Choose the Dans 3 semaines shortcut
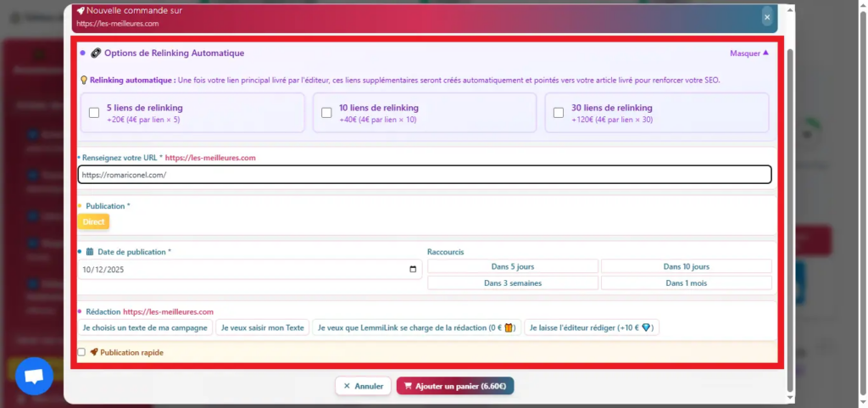The height and width of the screenshot is (408, 868). 513,283
